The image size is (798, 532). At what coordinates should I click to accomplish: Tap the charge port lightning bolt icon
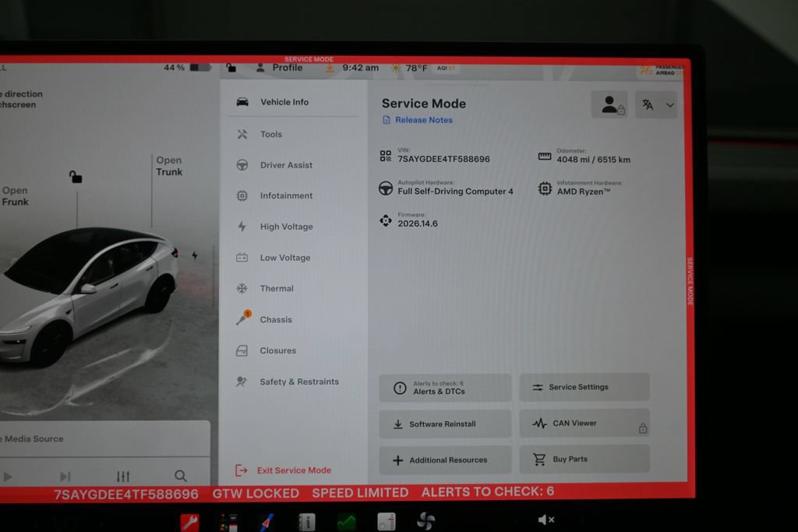[195, 255]
